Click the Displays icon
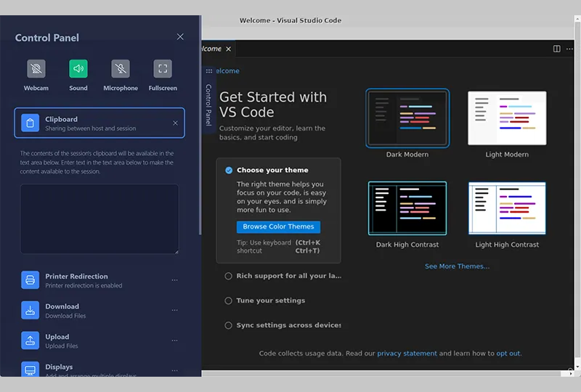 [30, 369]
